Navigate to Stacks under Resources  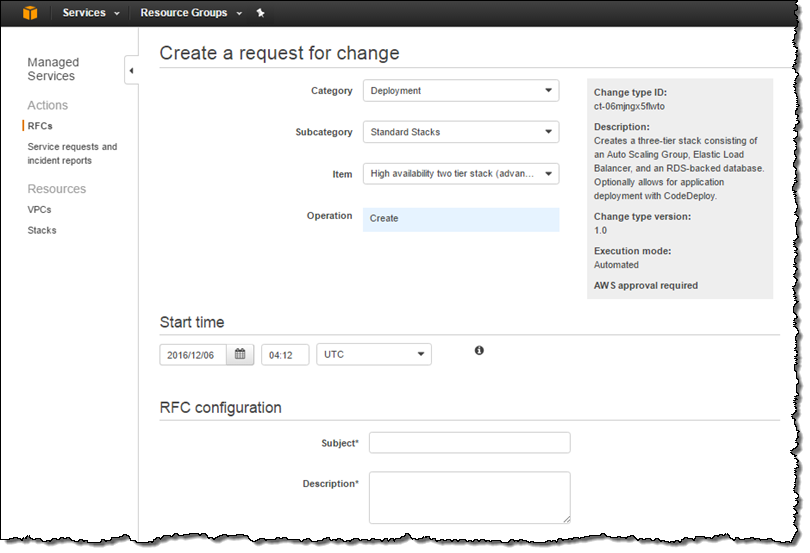pos(42,230)
